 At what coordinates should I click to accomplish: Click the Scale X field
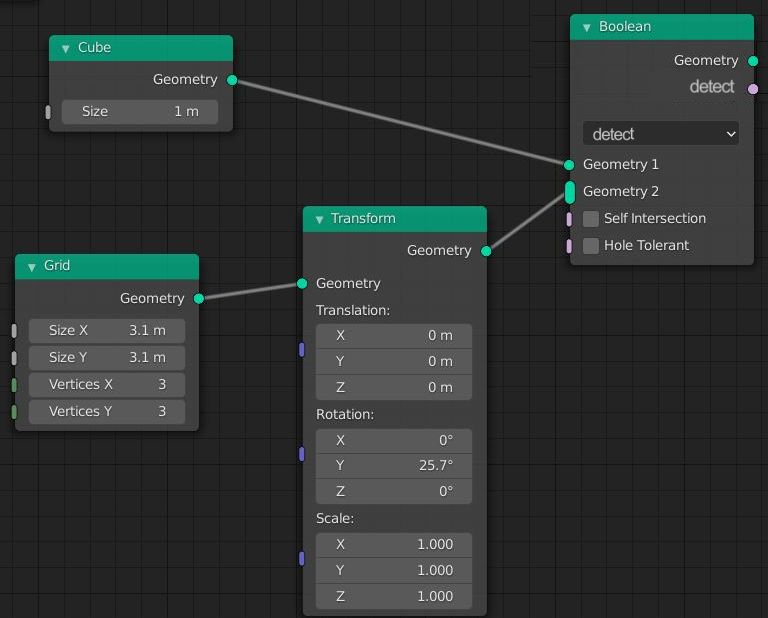(394, 545)
